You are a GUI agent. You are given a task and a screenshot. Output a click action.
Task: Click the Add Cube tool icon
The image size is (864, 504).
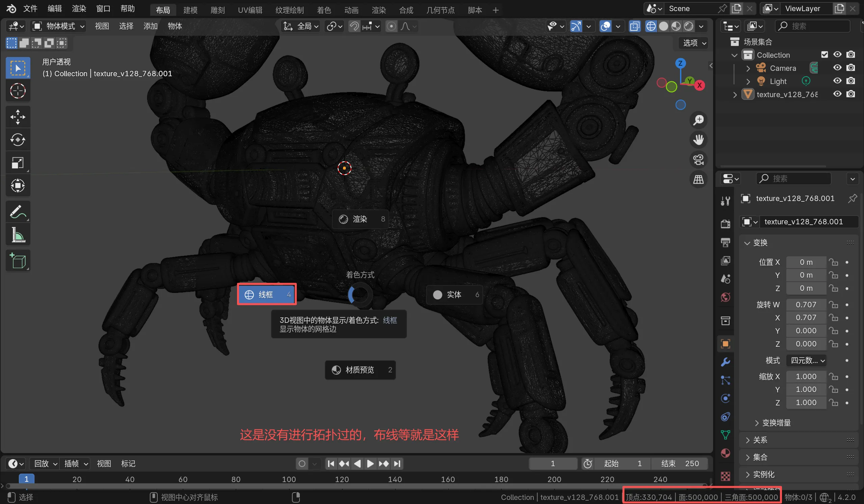point(18,261)
